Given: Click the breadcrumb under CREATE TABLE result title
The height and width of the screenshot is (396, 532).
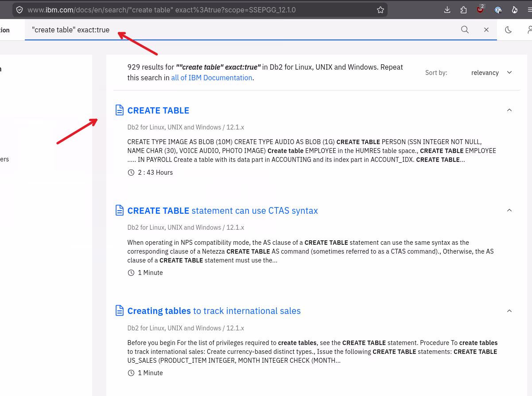Looking at the screenshot, I should 186,127.
